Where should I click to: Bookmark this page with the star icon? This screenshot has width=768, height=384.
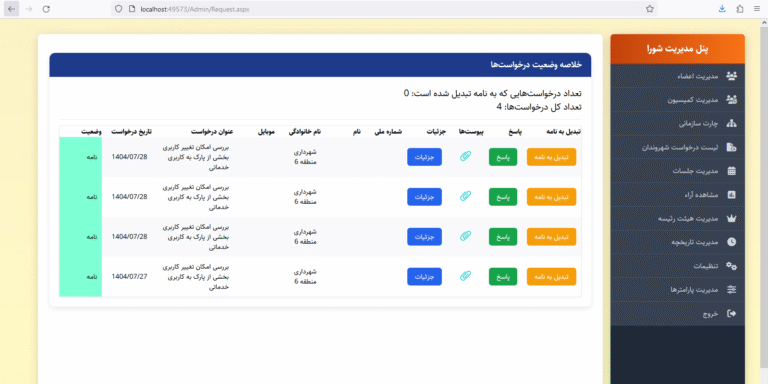point(649,9)
